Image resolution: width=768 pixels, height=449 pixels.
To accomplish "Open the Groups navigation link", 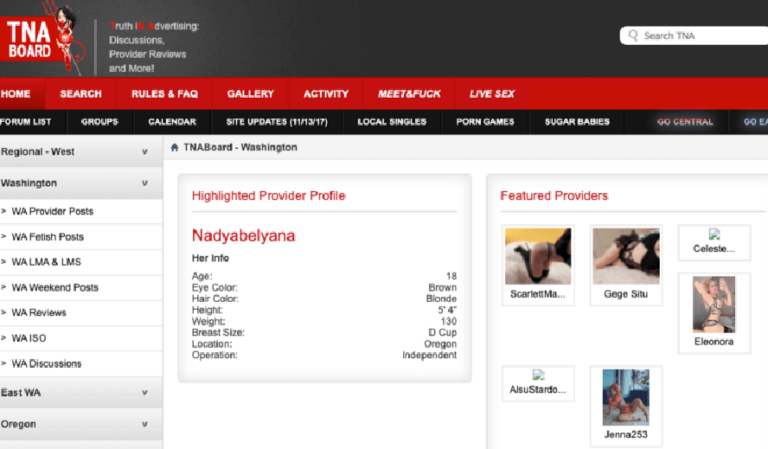I will tap(99, 122).
